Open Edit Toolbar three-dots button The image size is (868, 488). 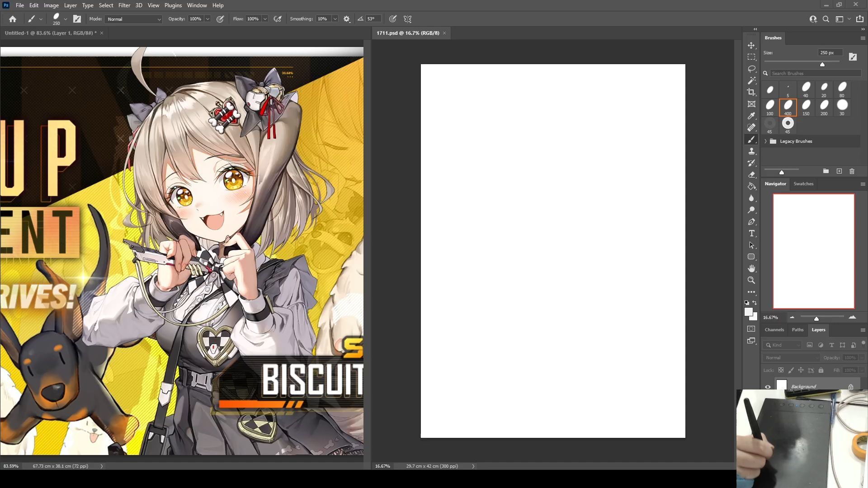[x=751, y=292]
